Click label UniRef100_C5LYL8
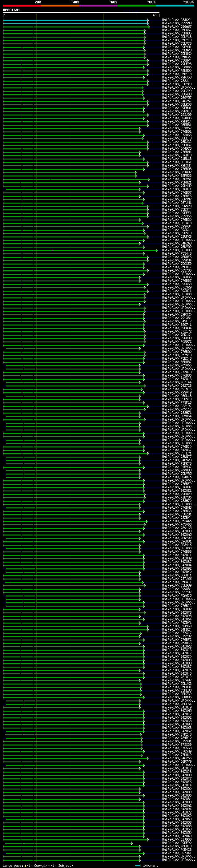 pos(177,37)
